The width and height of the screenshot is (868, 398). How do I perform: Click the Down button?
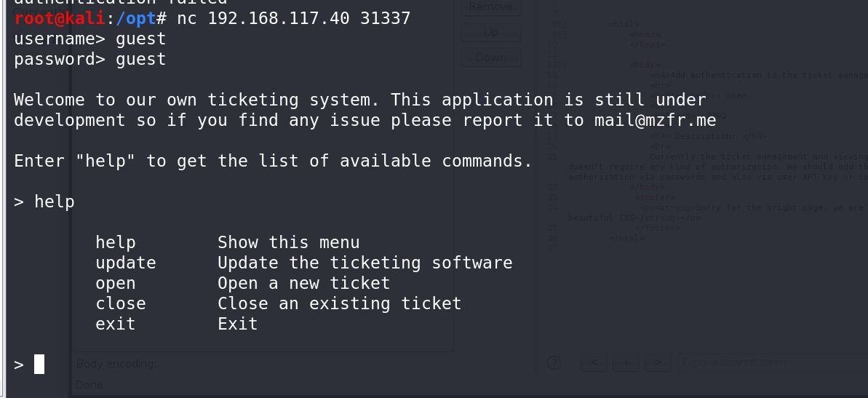[491, 57]
